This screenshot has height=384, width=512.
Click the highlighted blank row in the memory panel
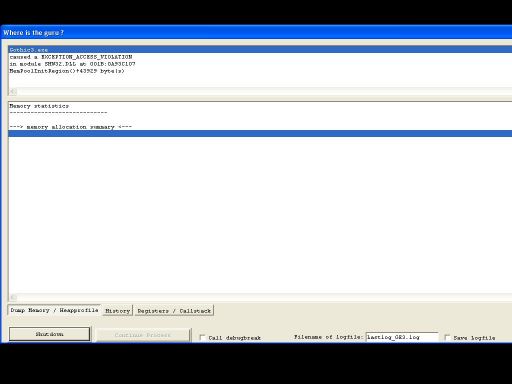tap(260, 134)
